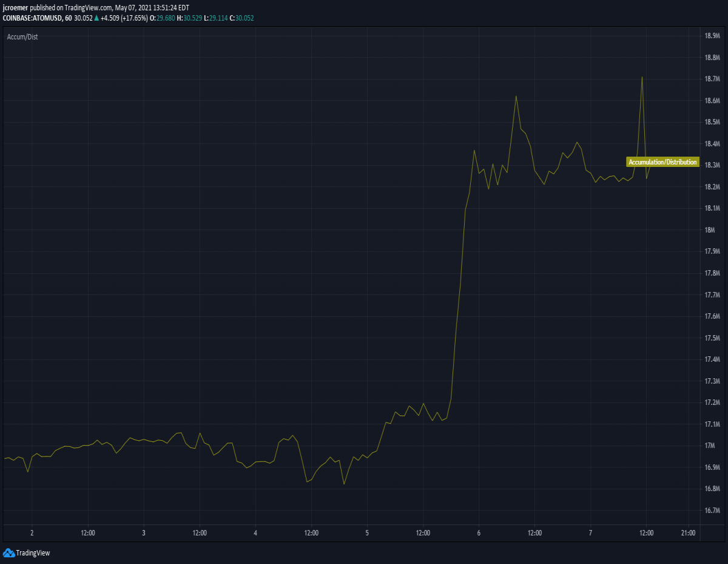The height and width of the screenshot is (564, 728).
Task: Click the close price 30.052 at header end
Action: pyautogui.click(x=245, y=18)
